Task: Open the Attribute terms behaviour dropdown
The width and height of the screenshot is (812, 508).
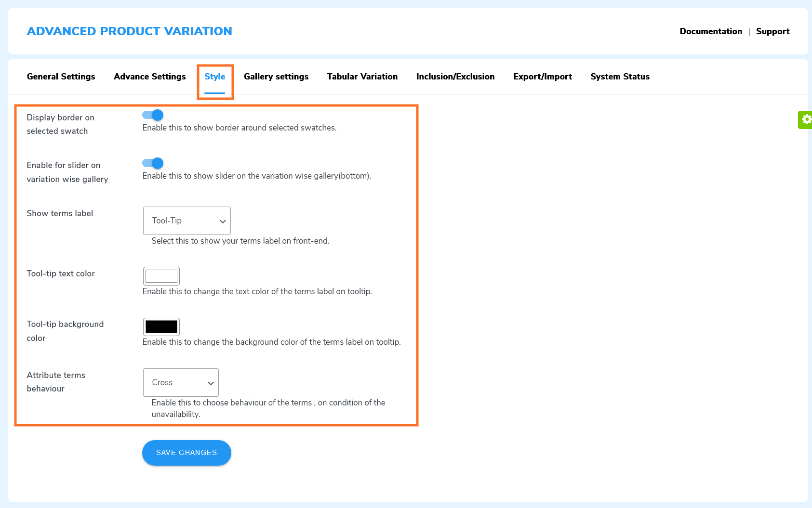Action: pyautogui.click(x=181, y=382)
